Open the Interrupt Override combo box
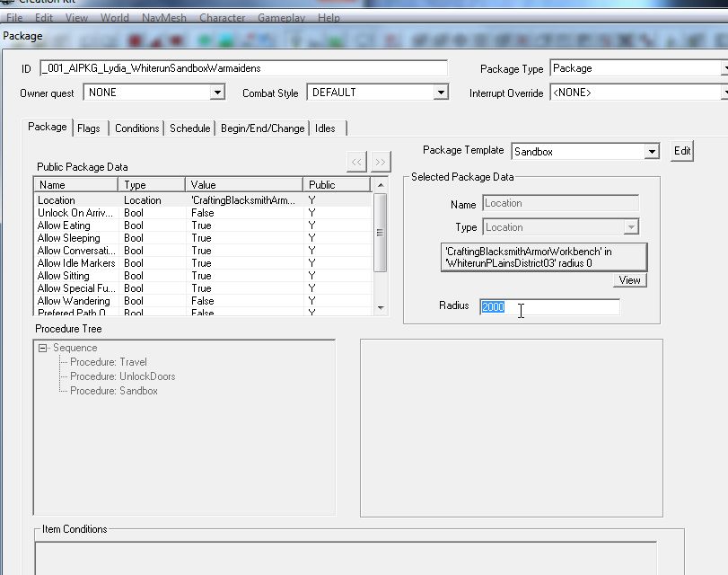The height and width of the screenshot is (575, 728). point(639,93)
